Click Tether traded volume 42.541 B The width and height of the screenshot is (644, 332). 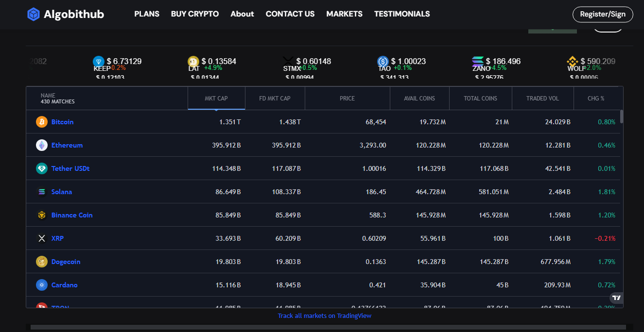point(557,168)
